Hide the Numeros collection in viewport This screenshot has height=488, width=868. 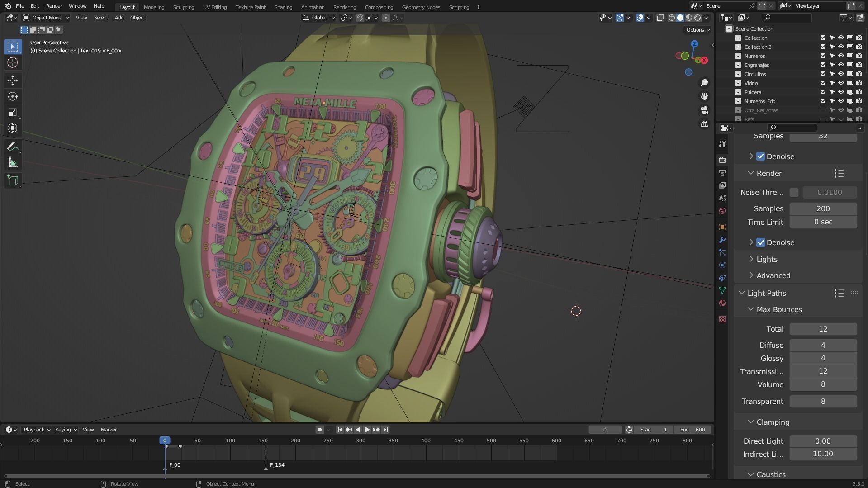pyautogui.click(x=841, y=56)
